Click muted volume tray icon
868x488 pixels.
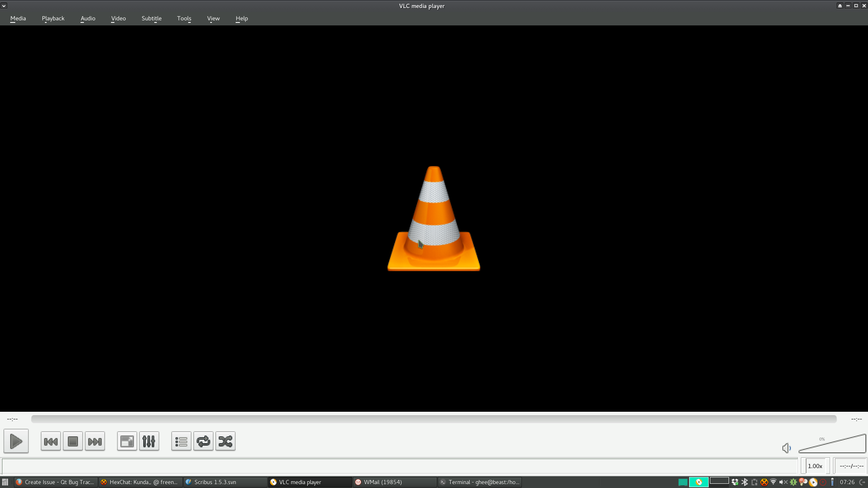[783, 482]
